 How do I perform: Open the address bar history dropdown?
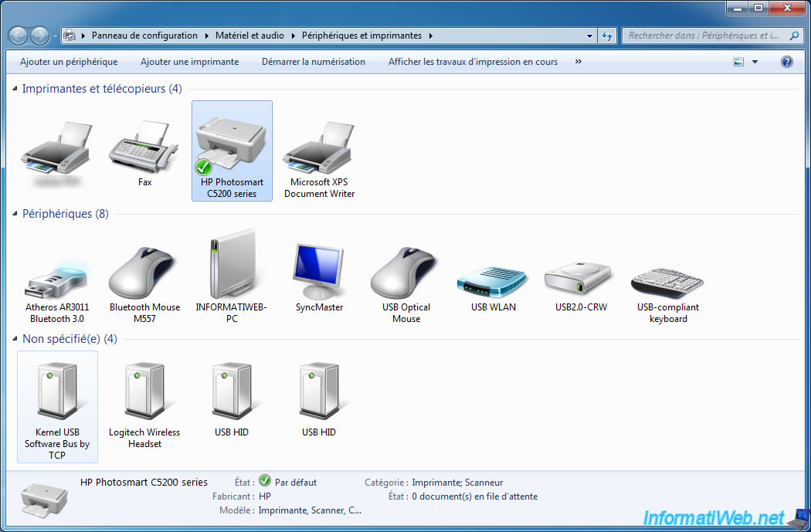coord(589,36)
